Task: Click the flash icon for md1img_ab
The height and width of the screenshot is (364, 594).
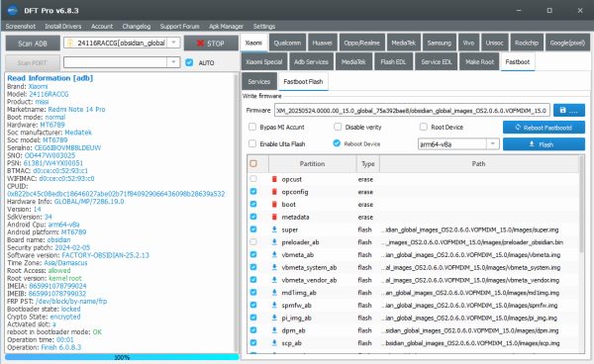Action: [274, 293]
